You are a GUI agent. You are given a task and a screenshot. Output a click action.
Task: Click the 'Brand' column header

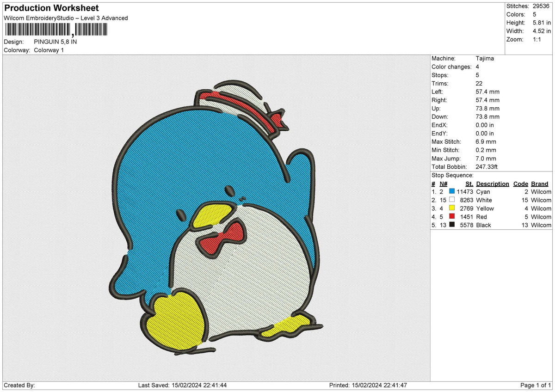pos(539,184)
